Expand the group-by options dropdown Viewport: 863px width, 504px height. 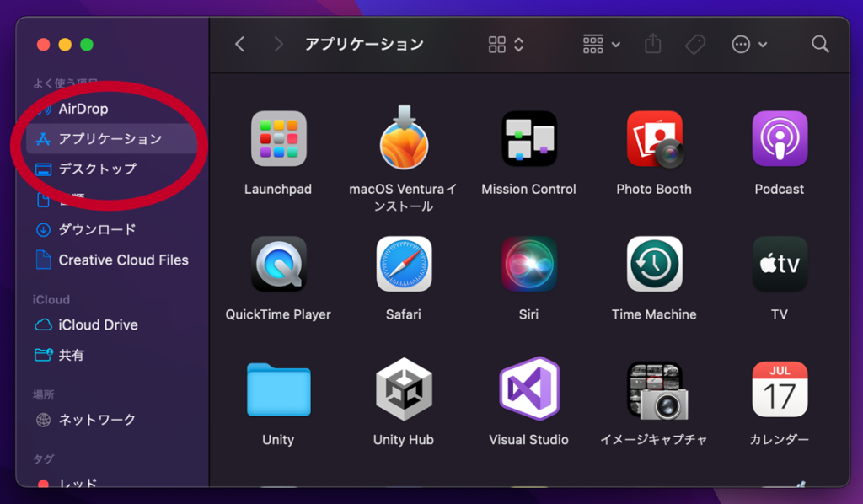[x=602, y=45]
